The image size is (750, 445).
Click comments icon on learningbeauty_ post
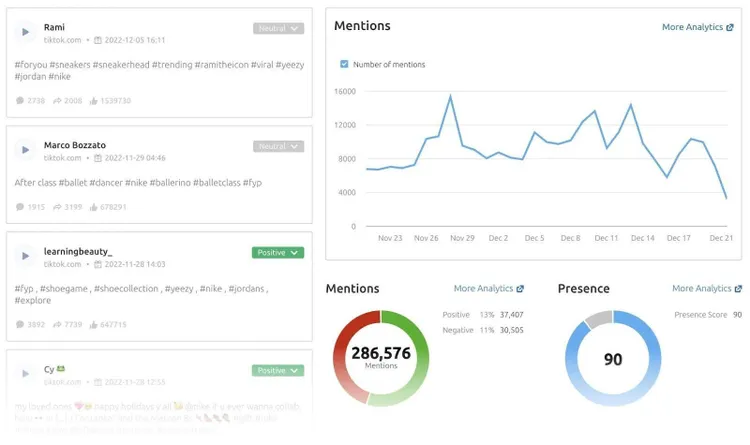(x=20, y=324)
